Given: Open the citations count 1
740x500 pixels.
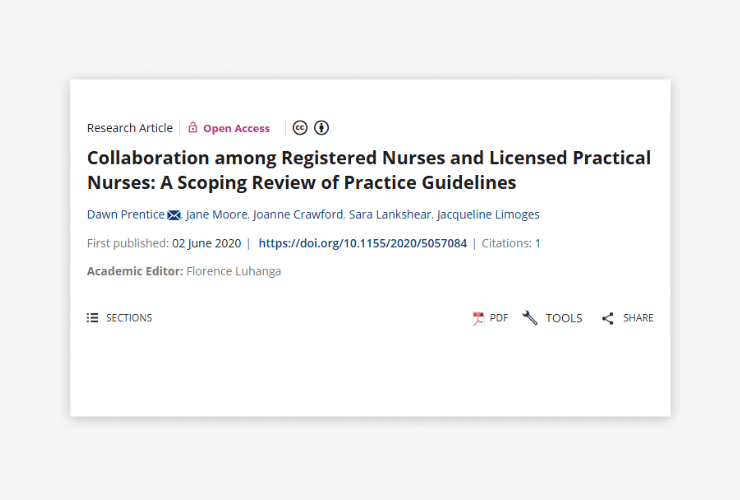Looking at the screenshot, I should click(538, 243).
